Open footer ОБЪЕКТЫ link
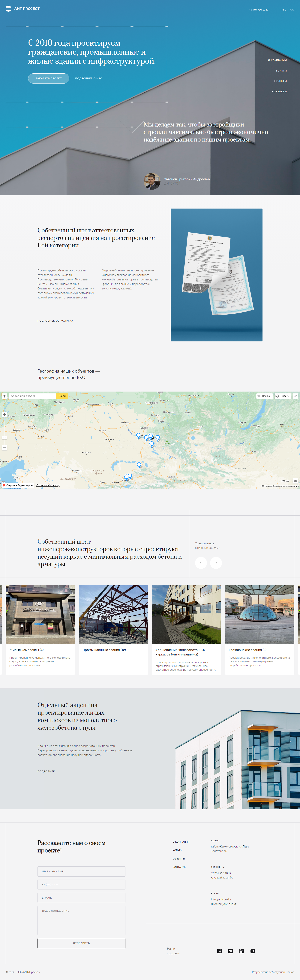The image size is (300, 980). 179,859
